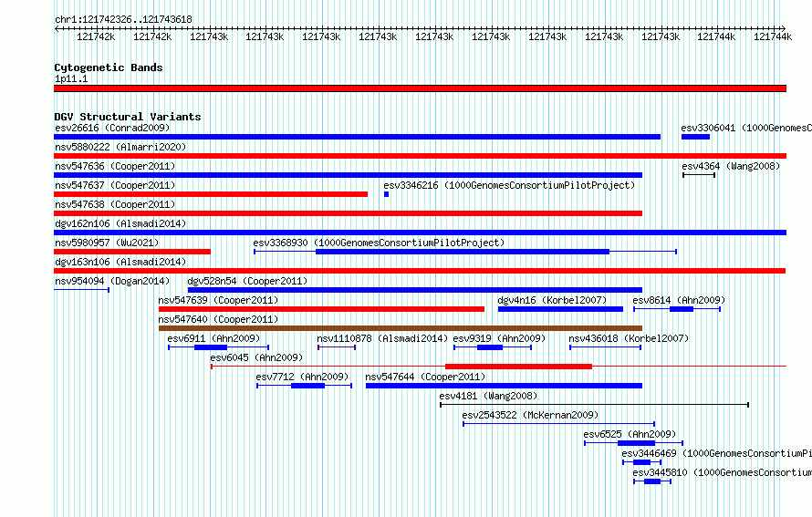
Task: Click the thick blue esv7712 segment
Action: tap(307, 386)
